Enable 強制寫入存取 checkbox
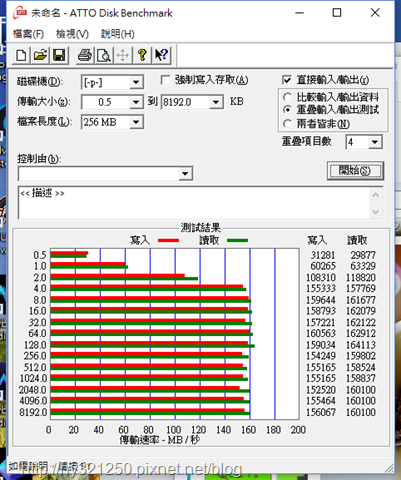 pos(165,80)
